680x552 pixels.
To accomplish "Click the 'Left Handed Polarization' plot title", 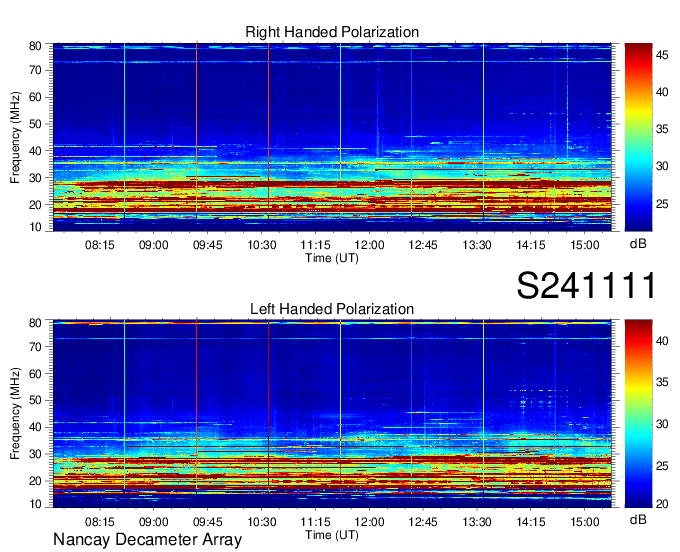I will [x=332, y=309].
